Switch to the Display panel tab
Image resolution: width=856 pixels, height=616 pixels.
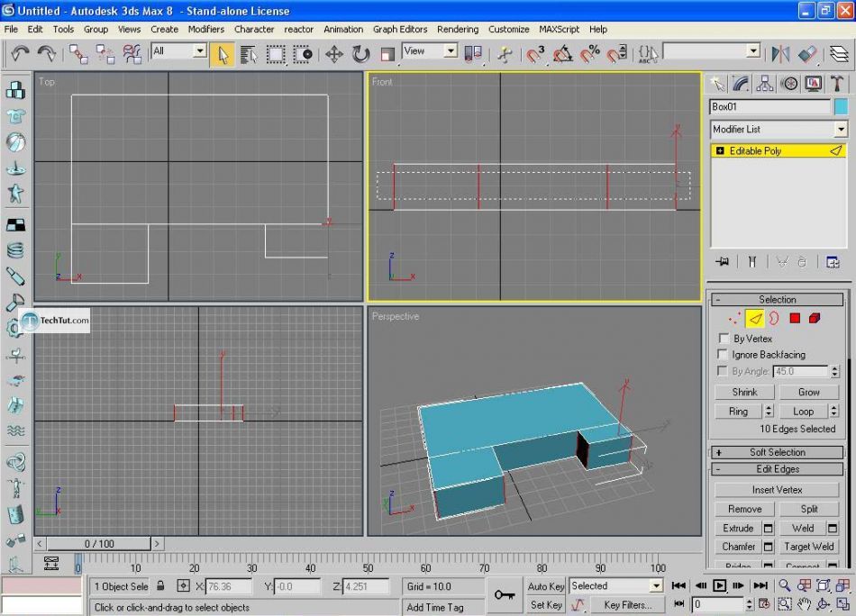click(x=813, y=84)
